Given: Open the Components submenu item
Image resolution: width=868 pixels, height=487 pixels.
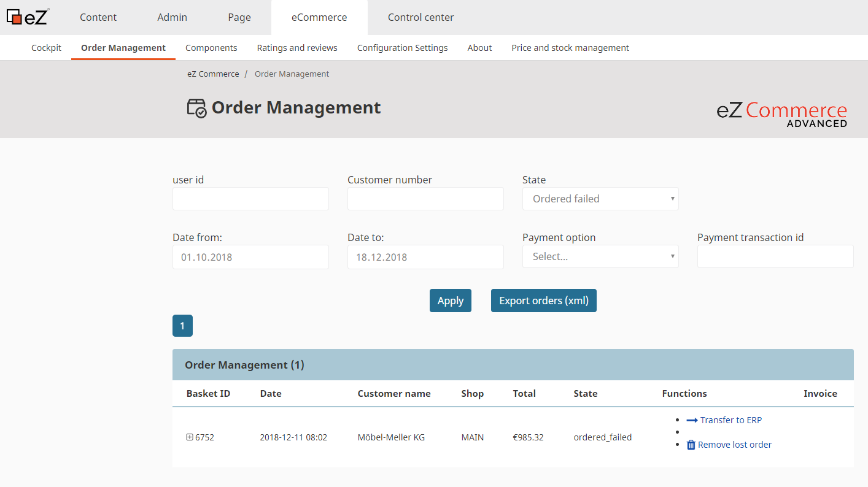Looking at the screenshot, I should 211,48.
